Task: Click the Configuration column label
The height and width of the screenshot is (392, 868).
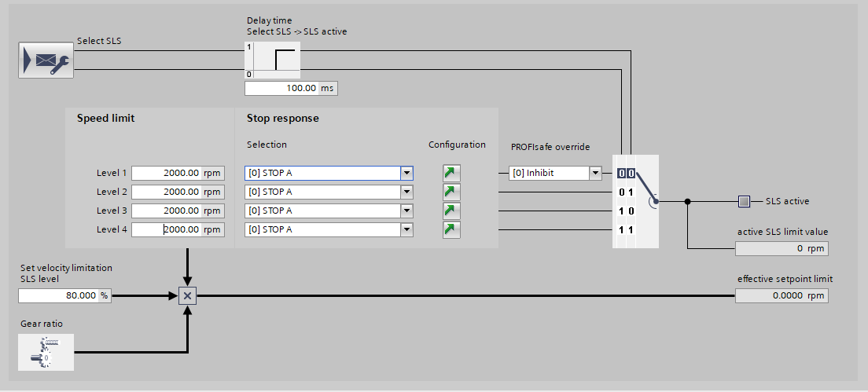Action: point(457,145)
